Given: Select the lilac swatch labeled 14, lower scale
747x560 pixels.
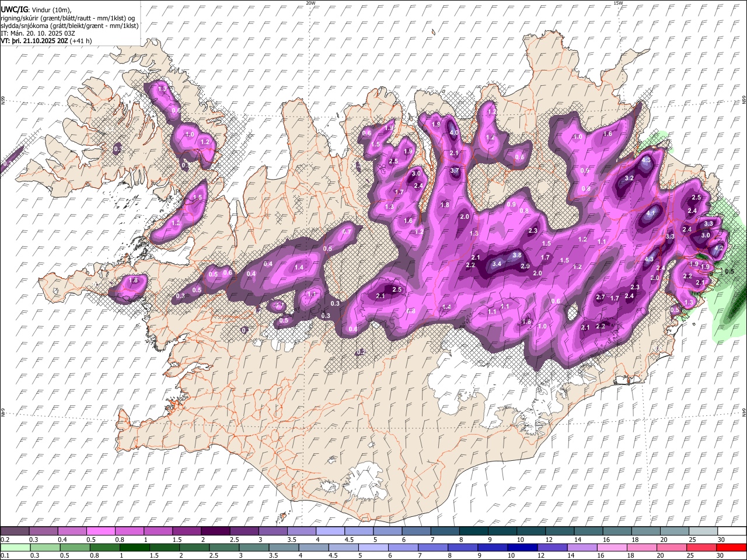Looking at the screenshot, I should click(x=582, y=547).
